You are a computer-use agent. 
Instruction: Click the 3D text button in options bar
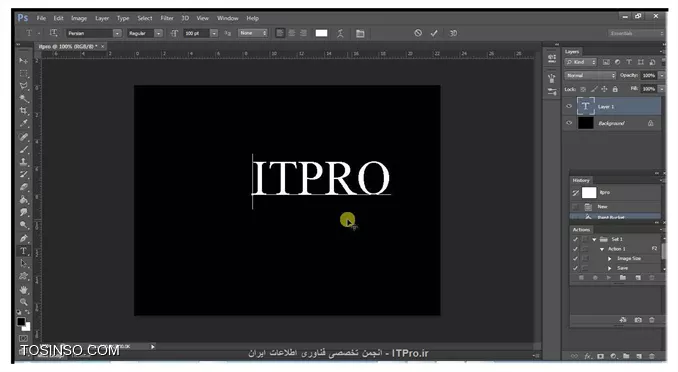pos(453,33)
